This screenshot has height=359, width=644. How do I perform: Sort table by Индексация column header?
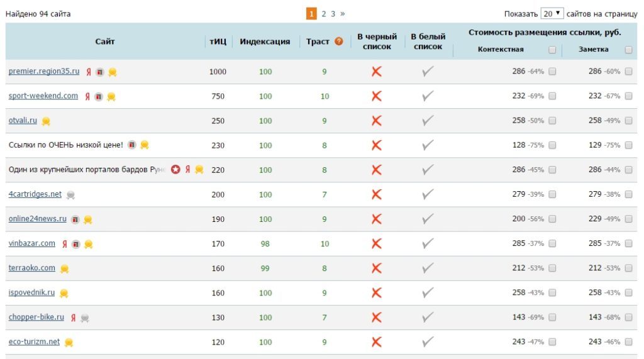click(265, 41)
